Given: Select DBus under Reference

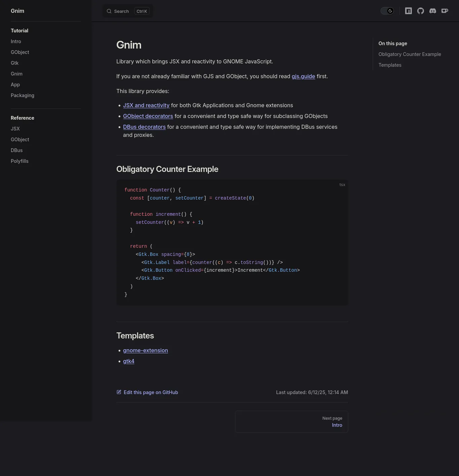Looking at the screenshot, I should tap(17, 150).
